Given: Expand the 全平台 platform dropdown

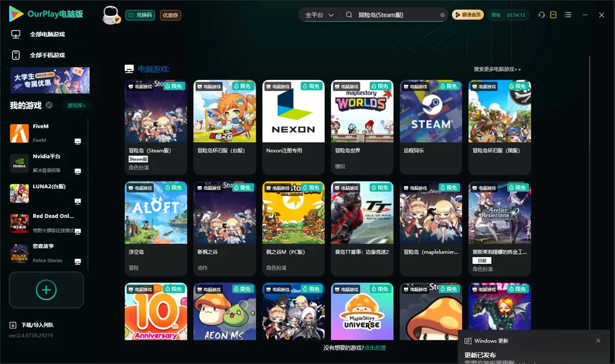Looking at the screenshot, I should (319, 15).
